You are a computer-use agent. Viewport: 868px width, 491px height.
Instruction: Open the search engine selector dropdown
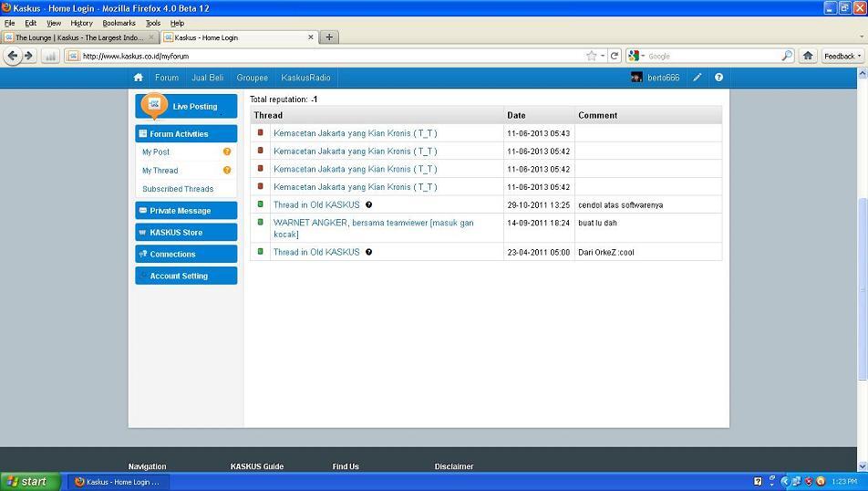click(636, 56)
